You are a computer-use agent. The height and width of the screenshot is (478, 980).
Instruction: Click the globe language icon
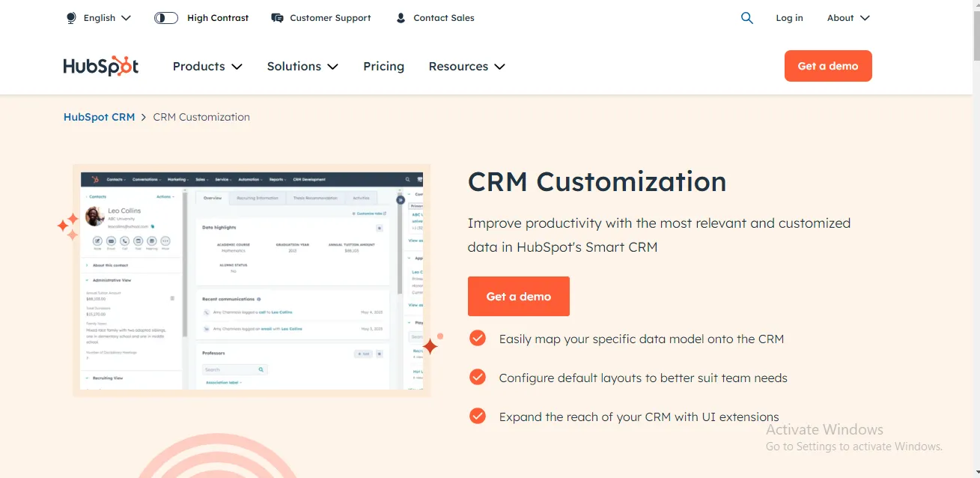pos(72,18)
